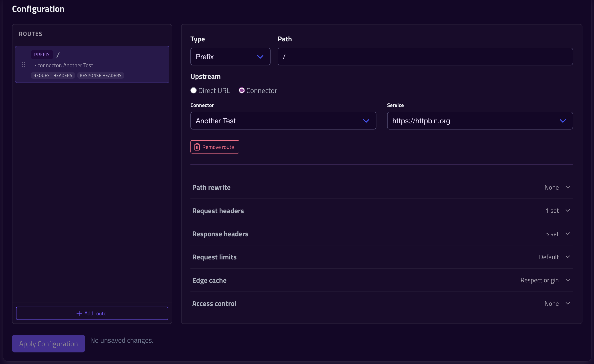Click the PREFIX badge in the routes list
This screenshot has height=364, width=594.
pos(42,55)
